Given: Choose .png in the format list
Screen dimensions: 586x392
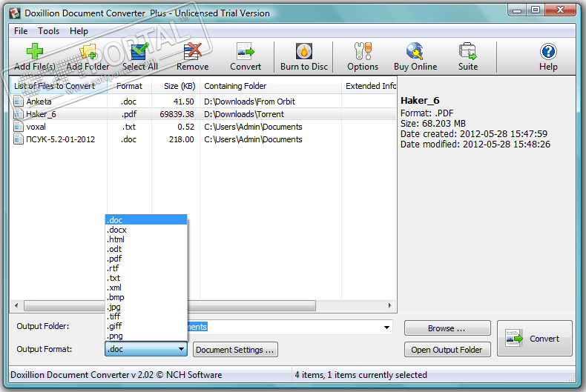Looking at the screenshot, I should coord(146,336).
